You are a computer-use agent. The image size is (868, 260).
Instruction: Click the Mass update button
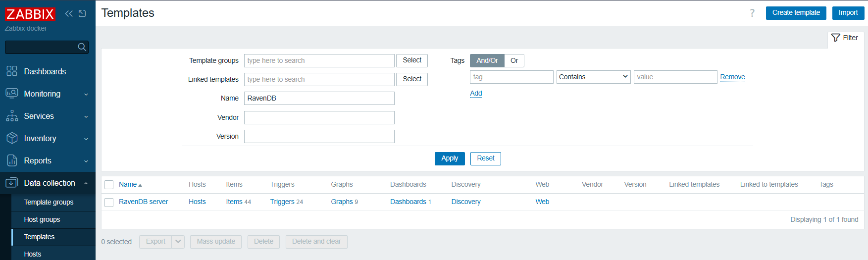(x=216, y=242)
